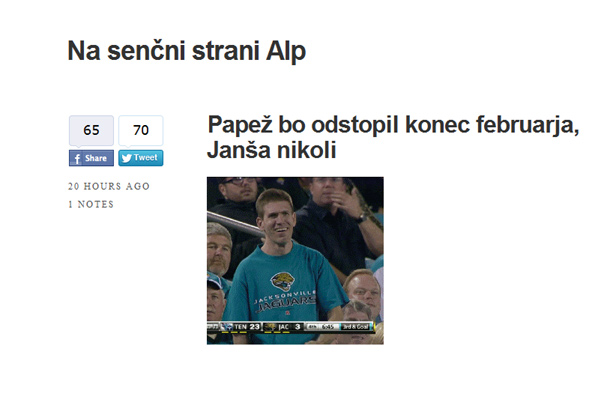Click the Twitter bird icon
Viewport: 610px width, 400px height.
(x=126, y=158)
